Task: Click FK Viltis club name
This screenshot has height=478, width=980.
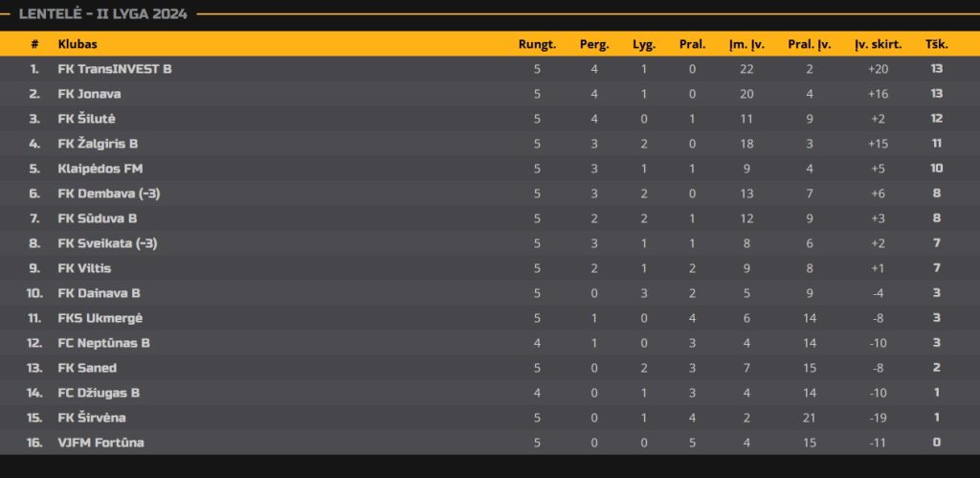Action: (84, 268)
